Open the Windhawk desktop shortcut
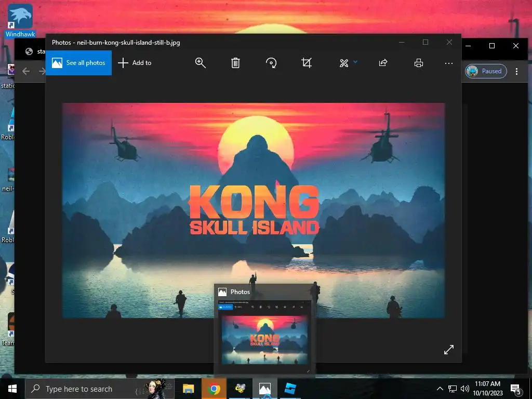 tap(20, 20)
